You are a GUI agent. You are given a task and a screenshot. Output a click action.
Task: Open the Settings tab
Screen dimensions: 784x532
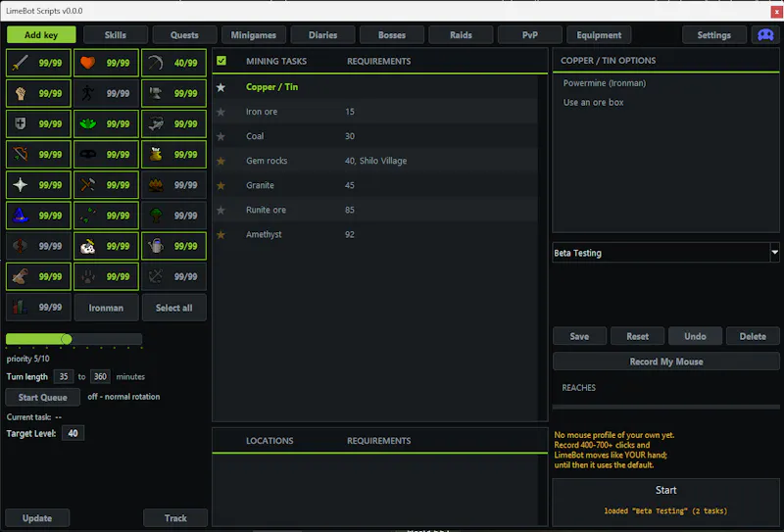(714, 35)
